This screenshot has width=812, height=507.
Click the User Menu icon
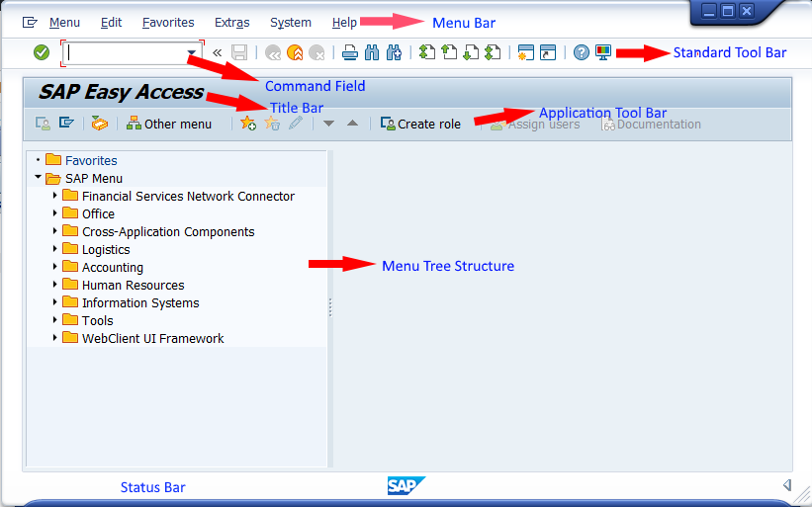[43, 124]
